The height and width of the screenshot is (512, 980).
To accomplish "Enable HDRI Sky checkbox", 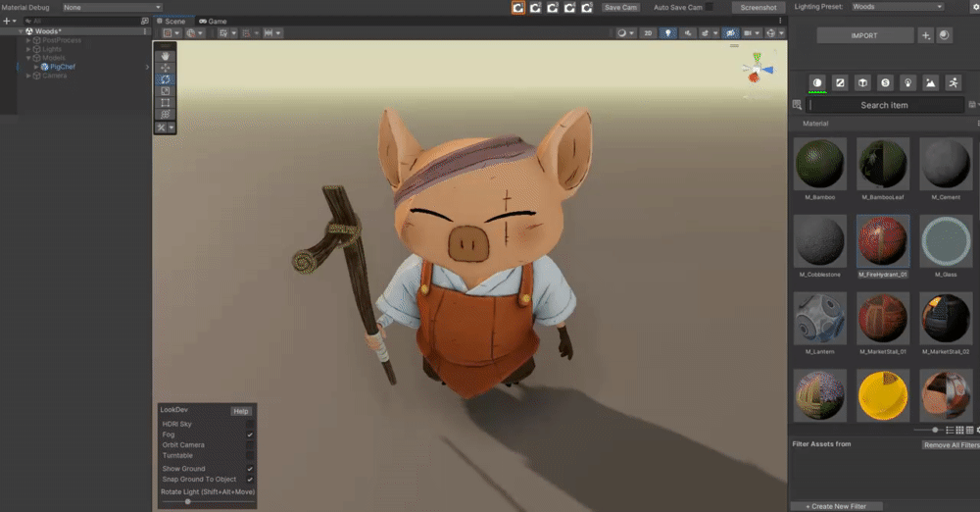I will 250,424.
